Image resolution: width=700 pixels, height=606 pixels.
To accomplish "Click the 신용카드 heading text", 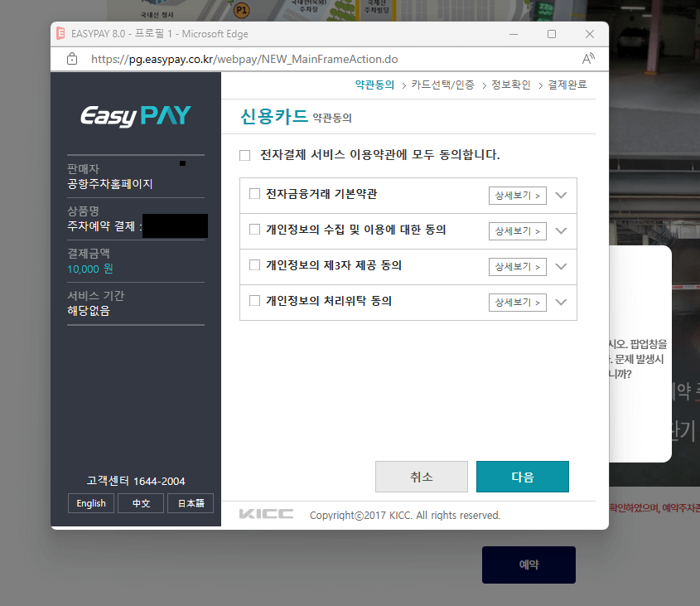I will (x=274, y=117).
